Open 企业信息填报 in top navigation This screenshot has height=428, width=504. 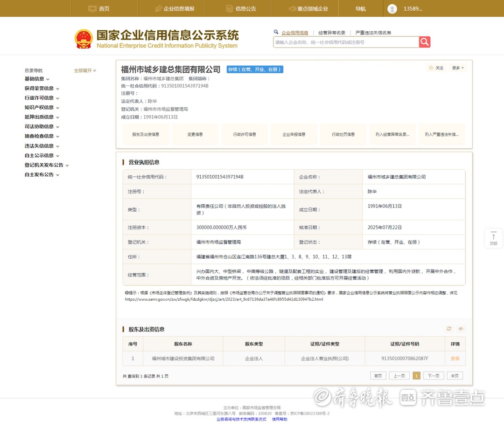[x=175, y=9]
